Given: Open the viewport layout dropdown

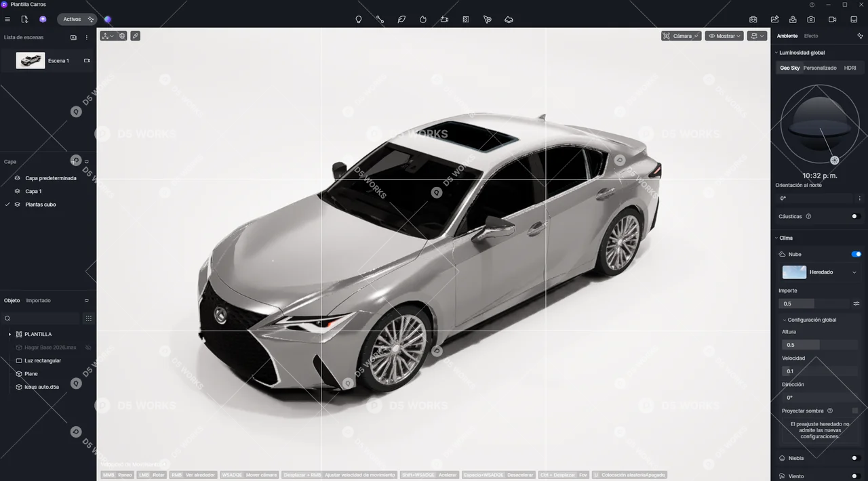Looking at the screenshot, I should point(757,36).
